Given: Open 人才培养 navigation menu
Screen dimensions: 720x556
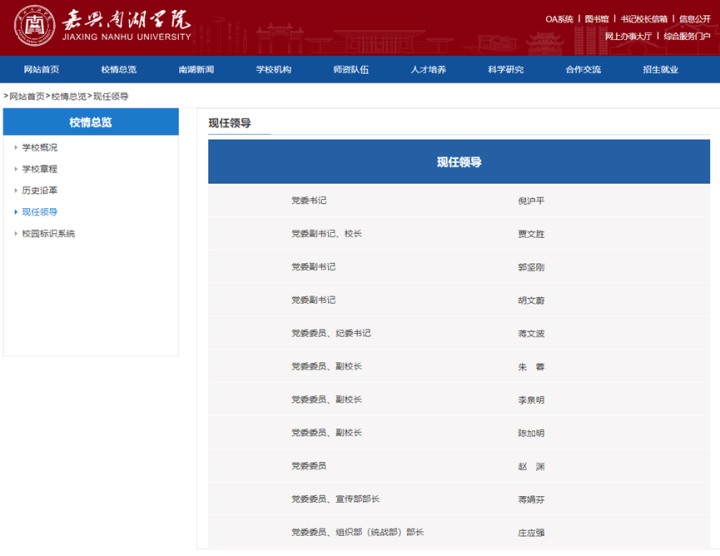Looking at the screenshot, I should pos(428,70).
